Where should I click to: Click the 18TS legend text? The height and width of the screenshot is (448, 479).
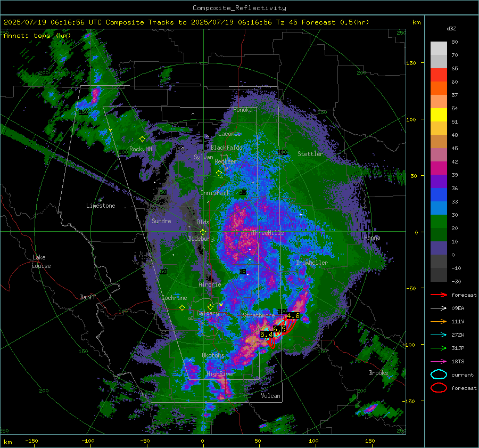pos(458,362)
